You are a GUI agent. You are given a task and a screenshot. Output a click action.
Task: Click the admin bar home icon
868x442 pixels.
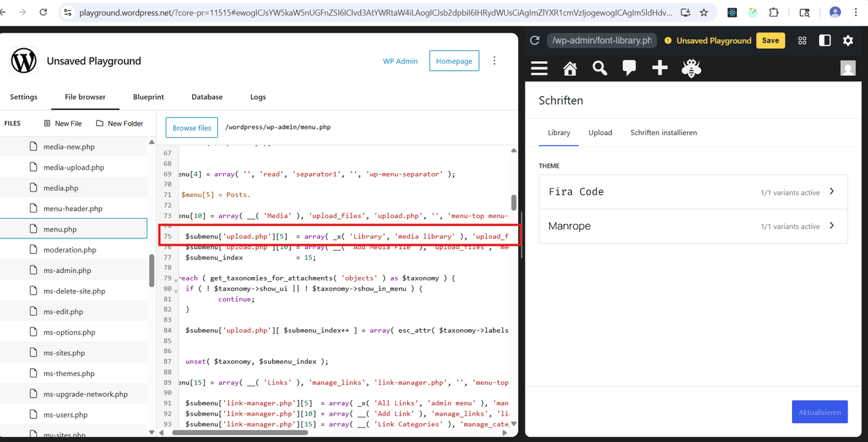(x=570, y=68)
